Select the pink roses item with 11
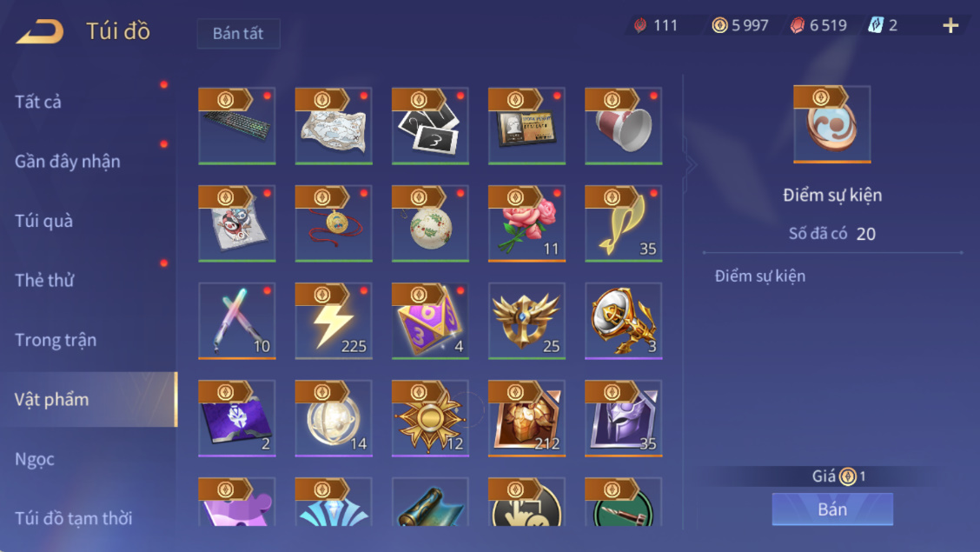 click(x=526, y=223)
